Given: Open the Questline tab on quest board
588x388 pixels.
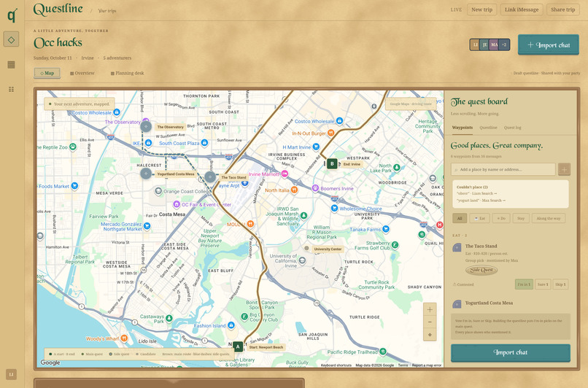Looking at the screenshot, I should [x=488, y=128].
